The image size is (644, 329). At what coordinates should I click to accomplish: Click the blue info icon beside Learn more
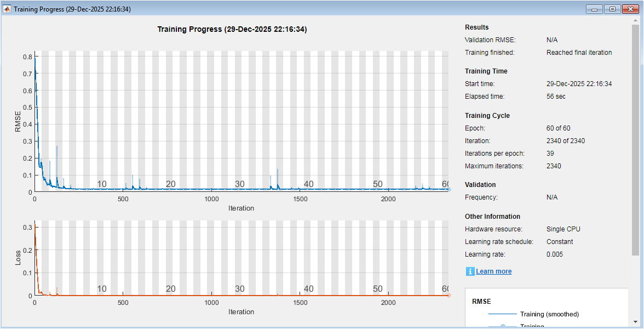(470, 271)
